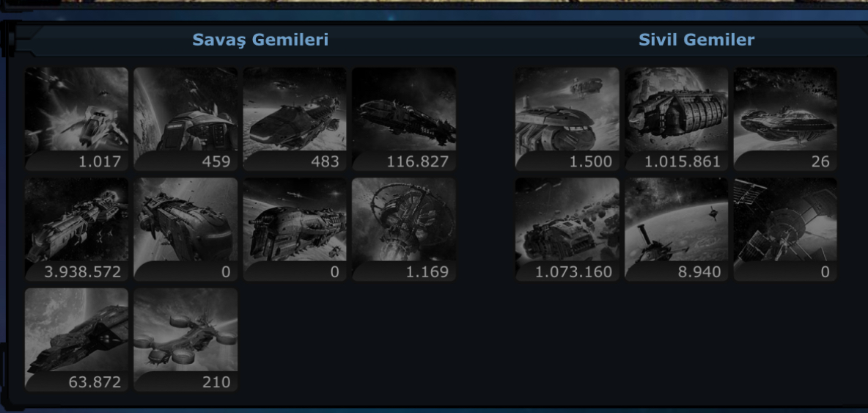Click the 3.938.572 count label
This screenshot has width=868, height=413.
tap(82, 272)
